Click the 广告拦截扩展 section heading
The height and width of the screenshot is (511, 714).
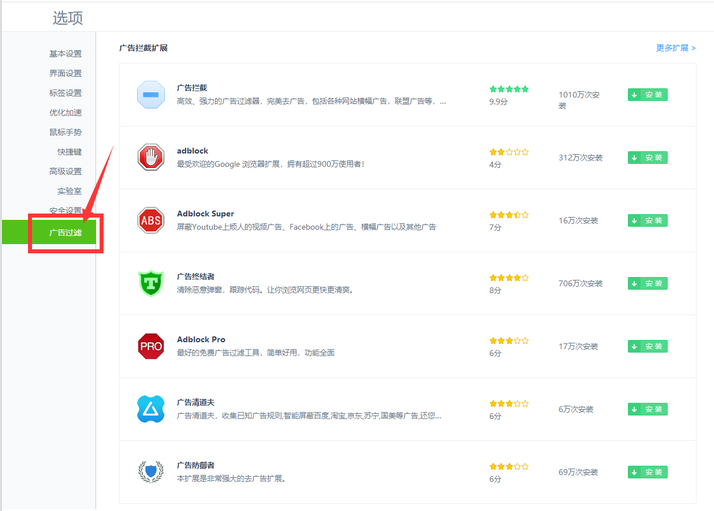pyautogui.click(x=143, y=48)
